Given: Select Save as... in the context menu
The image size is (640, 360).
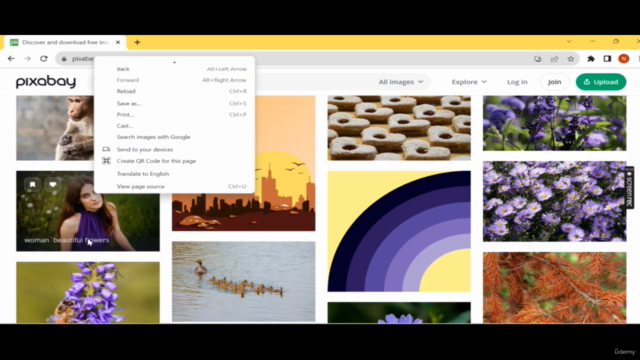Looking at the screenshot, I should pyautogui.click(x=174, y=104).
